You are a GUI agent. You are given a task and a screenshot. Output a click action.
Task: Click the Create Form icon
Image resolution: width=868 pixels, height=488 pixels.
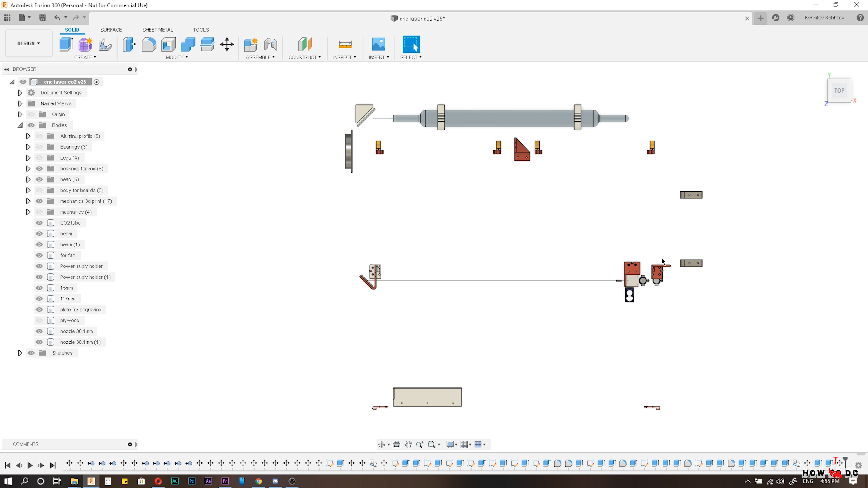[86, 44]
